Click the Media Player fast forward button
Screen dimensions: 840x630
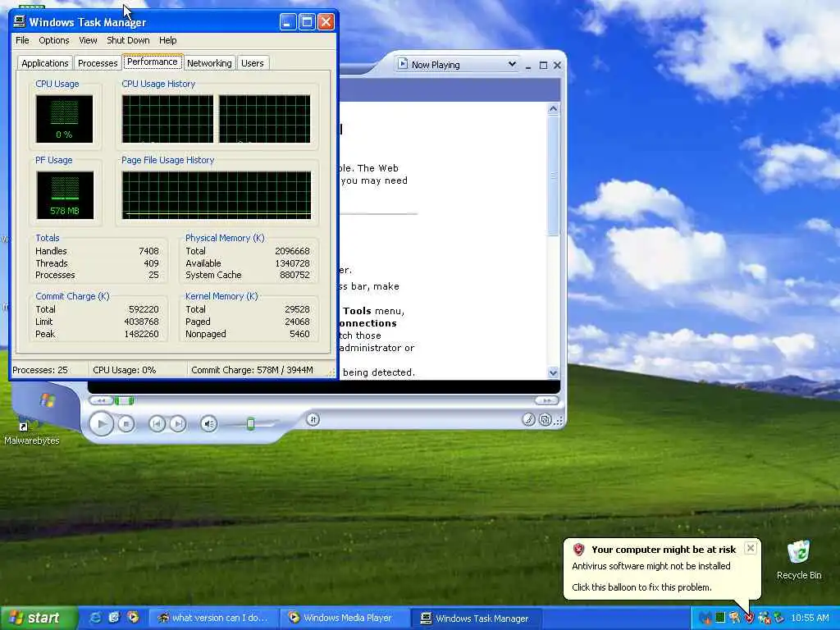546,400
